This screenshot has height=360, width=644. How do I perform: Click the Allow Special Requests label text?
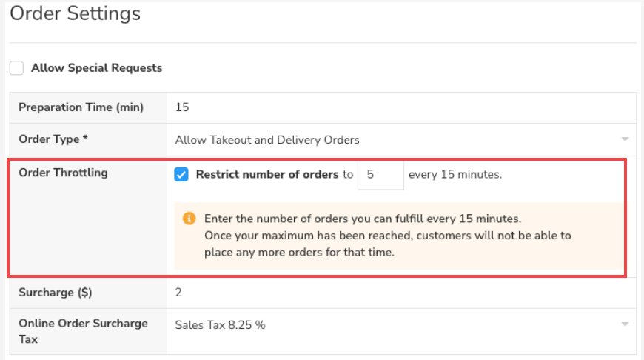click(x=96, y=68)
